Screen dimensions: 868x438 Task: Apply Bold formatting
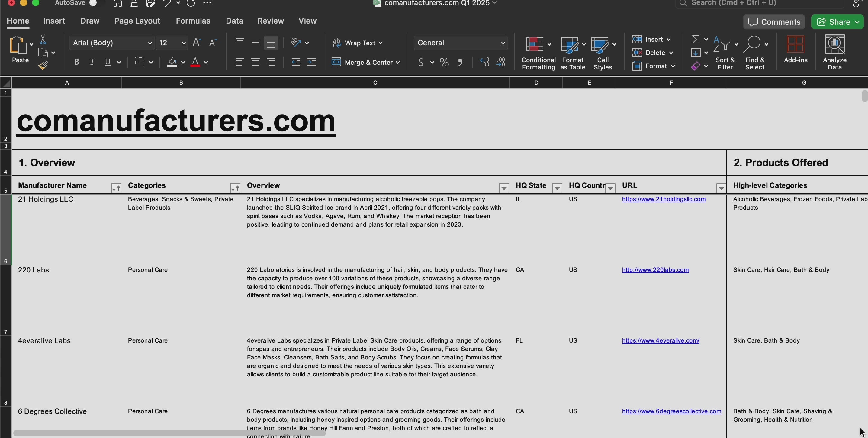click(x=76, y=62)
